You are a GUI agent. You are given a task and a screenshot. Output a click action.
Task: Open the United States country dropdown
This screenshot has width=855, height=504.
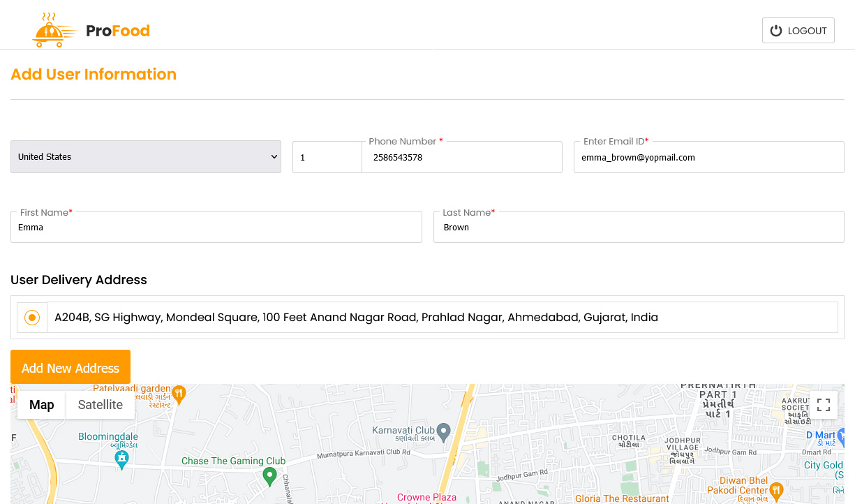coord(146,157)
